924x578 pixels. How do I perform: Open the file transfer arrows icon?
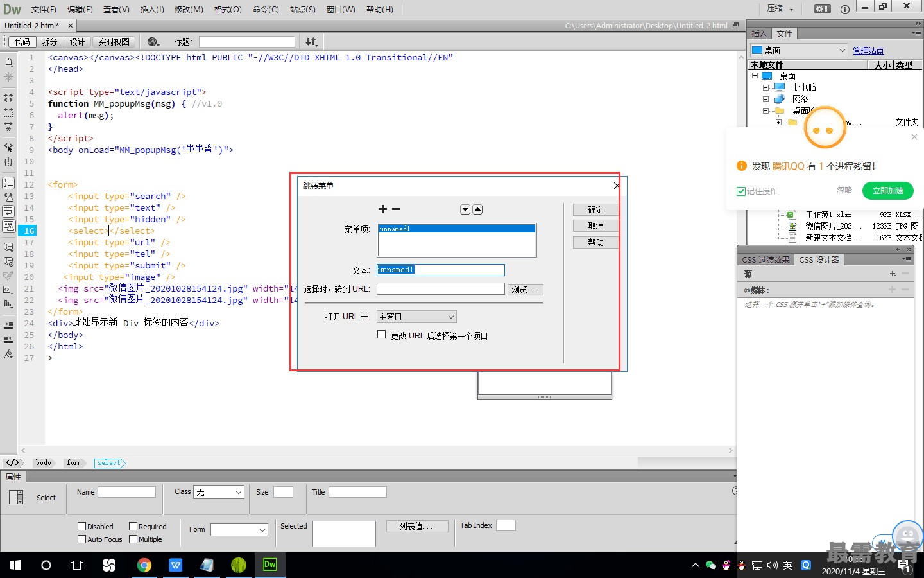(311, 42)
